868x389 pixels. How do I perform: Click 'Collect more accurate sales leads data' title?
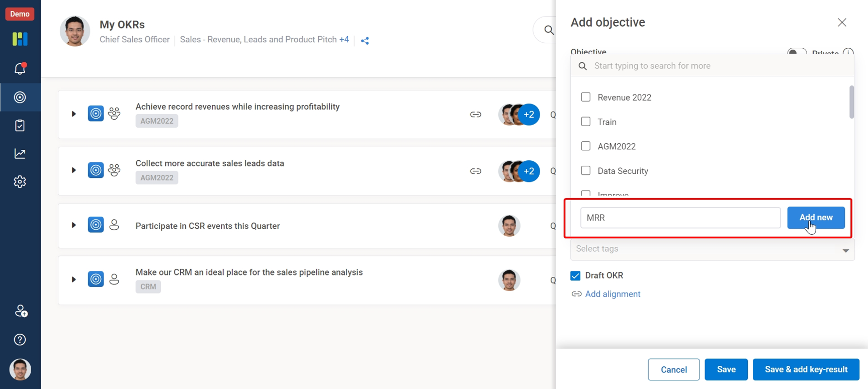point(210,163)
